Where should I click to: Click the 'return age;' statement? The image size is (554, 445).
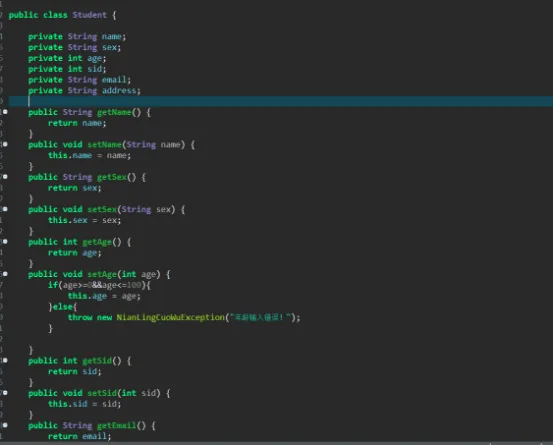click(x=75, y=253)
